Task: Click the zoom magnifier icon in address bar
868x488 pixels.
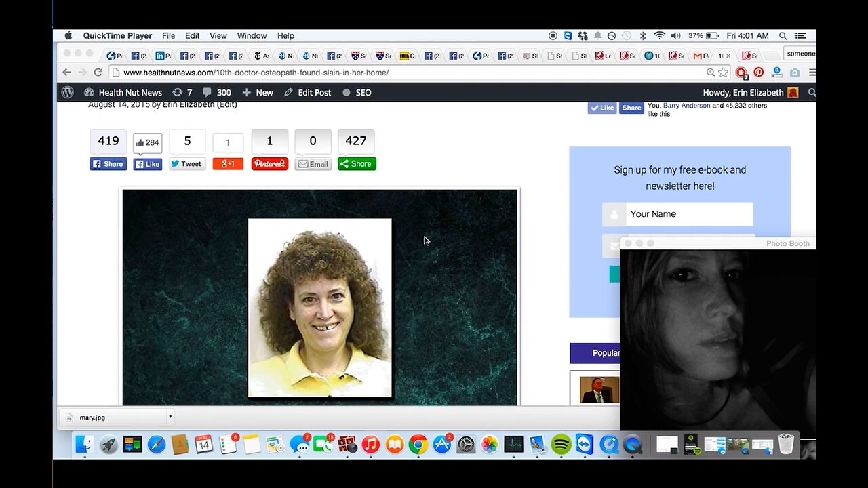Action: pyautogui.click(x=710, y=73)
